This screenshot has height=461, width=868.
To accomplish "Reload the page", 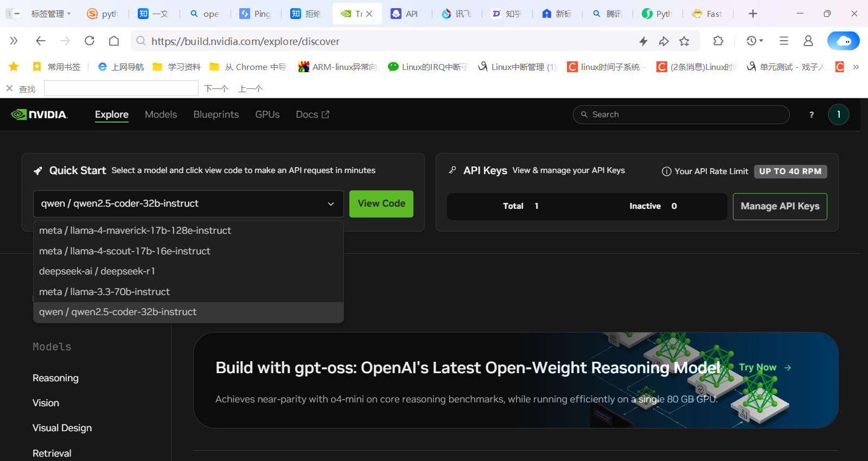I will click(x=90, y=41).
